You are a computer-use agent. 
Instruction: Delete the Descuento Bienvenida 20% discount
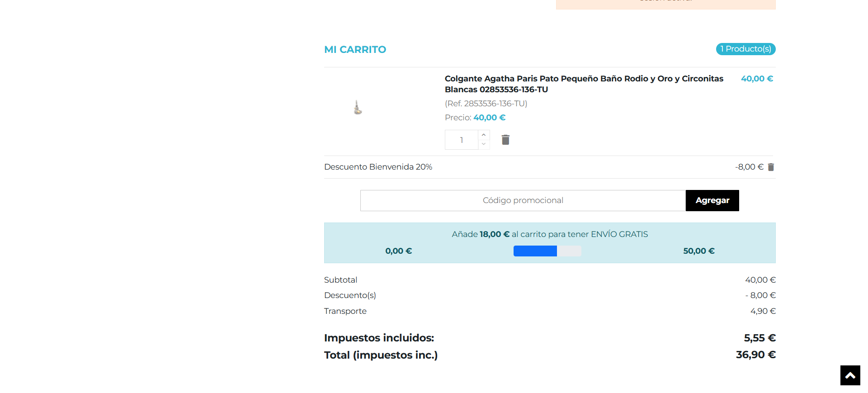point(771,167)
